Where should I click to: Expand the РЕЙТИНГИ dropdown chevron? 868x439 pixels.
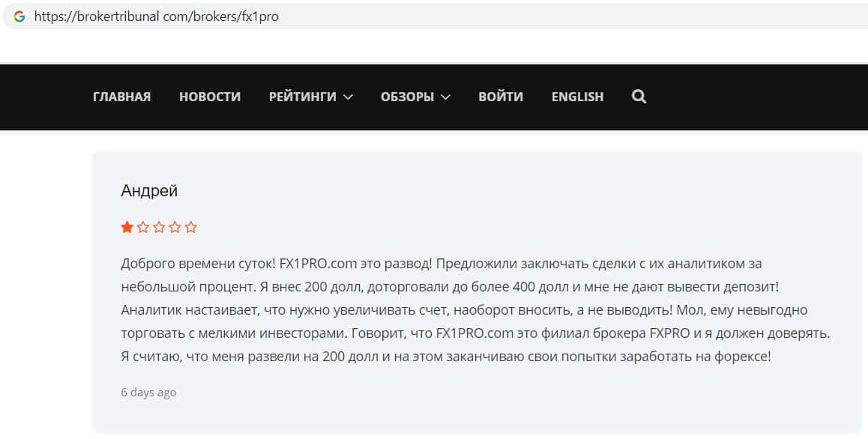348,97
